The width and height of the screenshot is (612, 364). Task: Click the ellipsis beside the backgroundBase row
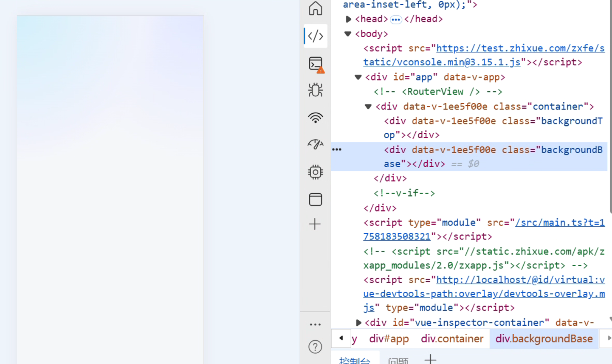click(x=337, y=149)
